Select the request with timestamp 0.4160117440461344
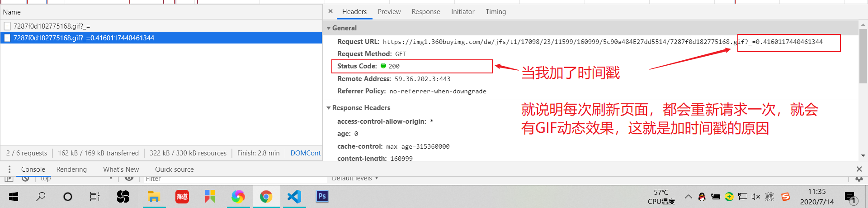Screen dimensions: 868x208 point(161,38)
